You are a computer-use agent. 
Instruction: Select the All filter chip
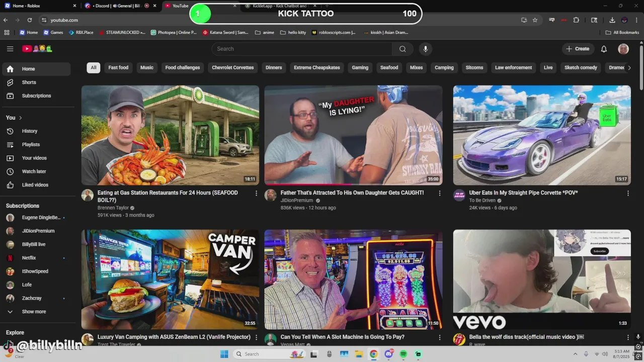pos(94,67)
